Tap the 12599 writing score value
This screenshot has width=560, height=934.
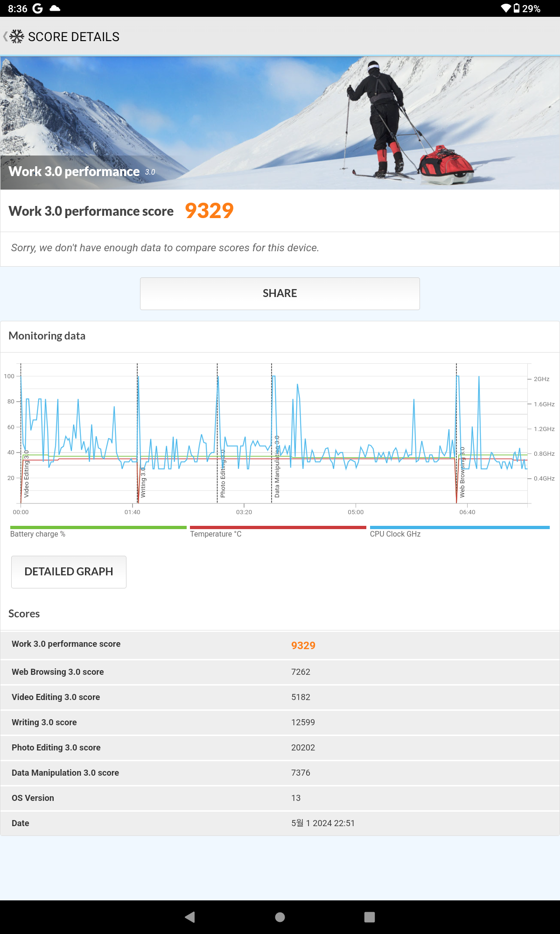[303, 722]
